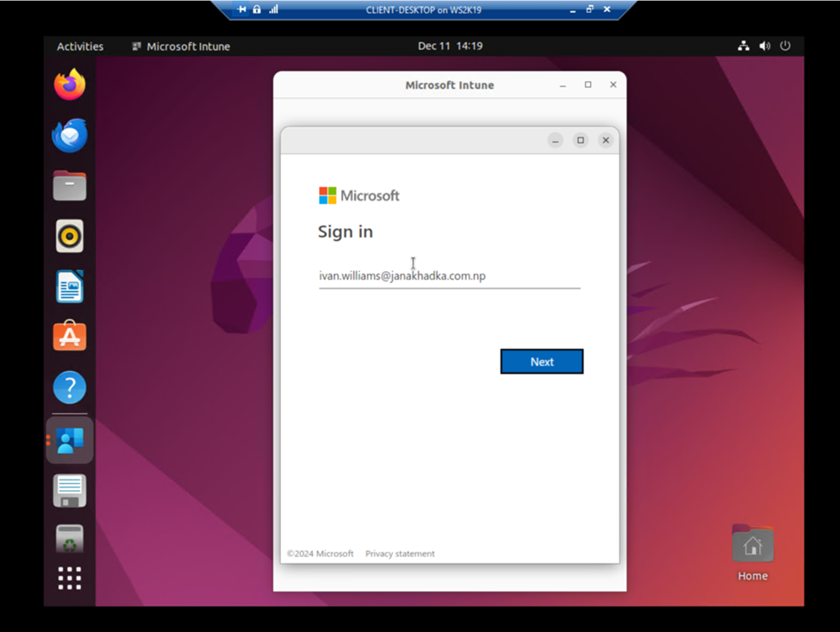Click the volume speaker icon in top bar
The width and height of the screenshot is (840, 632).
click(x=764, y=46)
